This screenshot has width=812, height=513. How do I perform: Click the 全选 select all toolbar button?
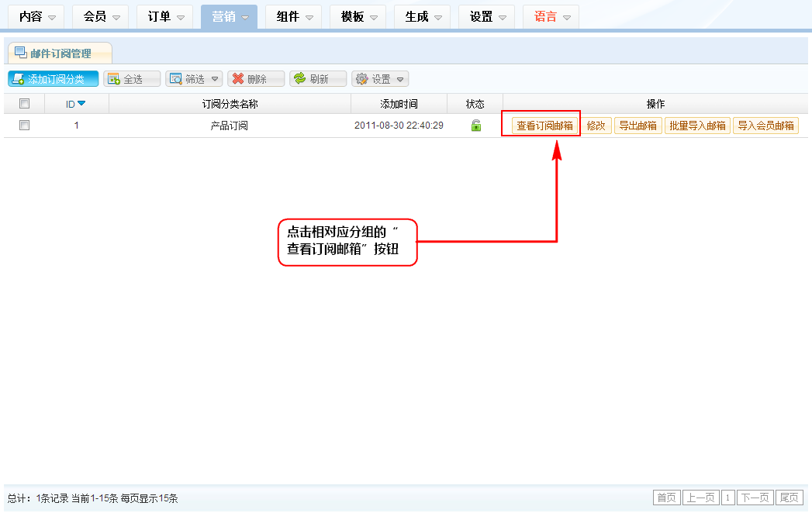(132, 79)
